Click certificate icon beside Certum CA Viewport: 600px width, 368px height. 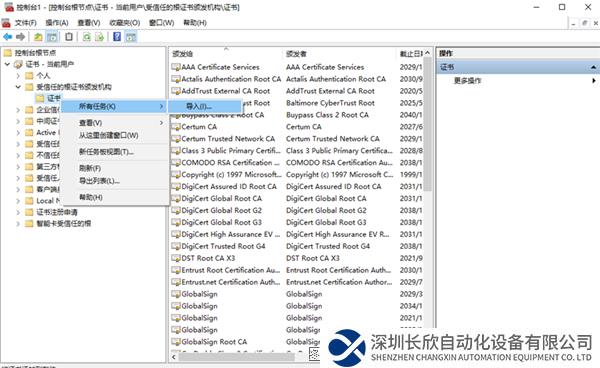pyautogui.click(x=176, y=127)
